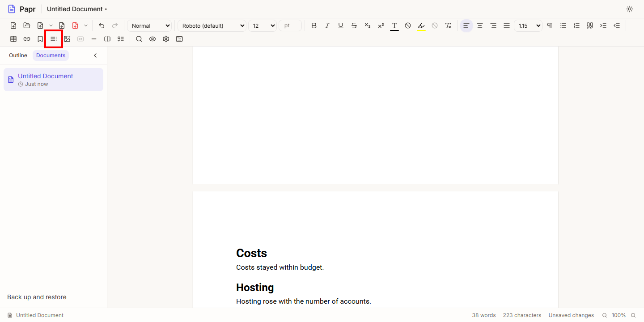Viewport: 644px width, 322px height.
Task: Switch to the Outline tab
Action: (18, 55)
